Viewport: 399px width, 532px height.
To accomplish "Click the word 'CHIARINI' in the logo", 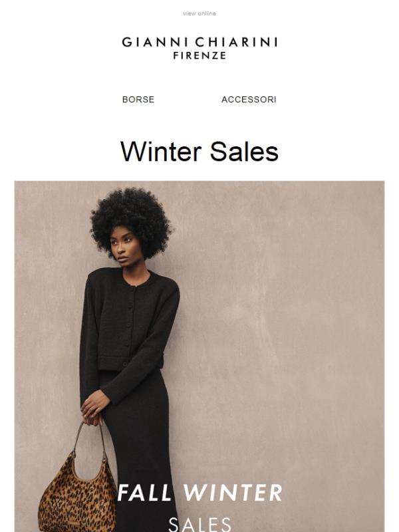I will click(237, 42).
